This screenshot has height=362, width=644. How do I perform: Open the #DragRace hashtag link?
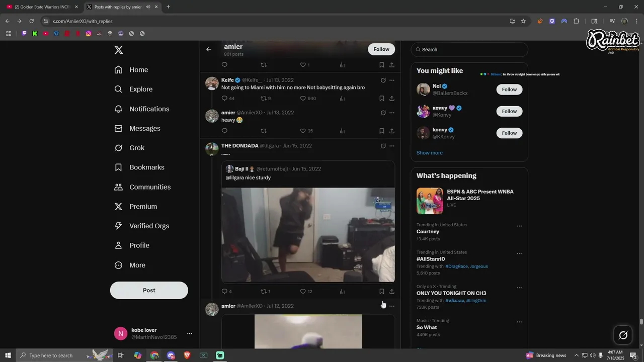click(457, 266)
